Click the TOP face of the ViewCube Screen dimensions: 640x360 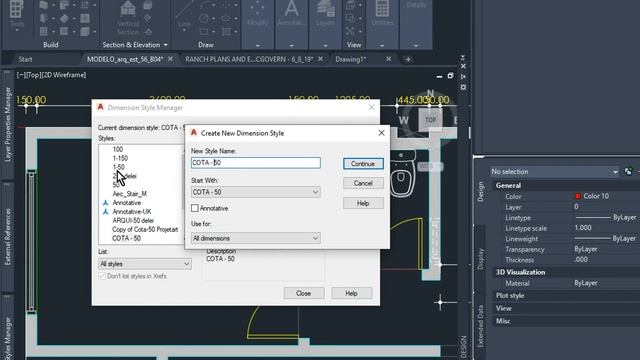430,120
